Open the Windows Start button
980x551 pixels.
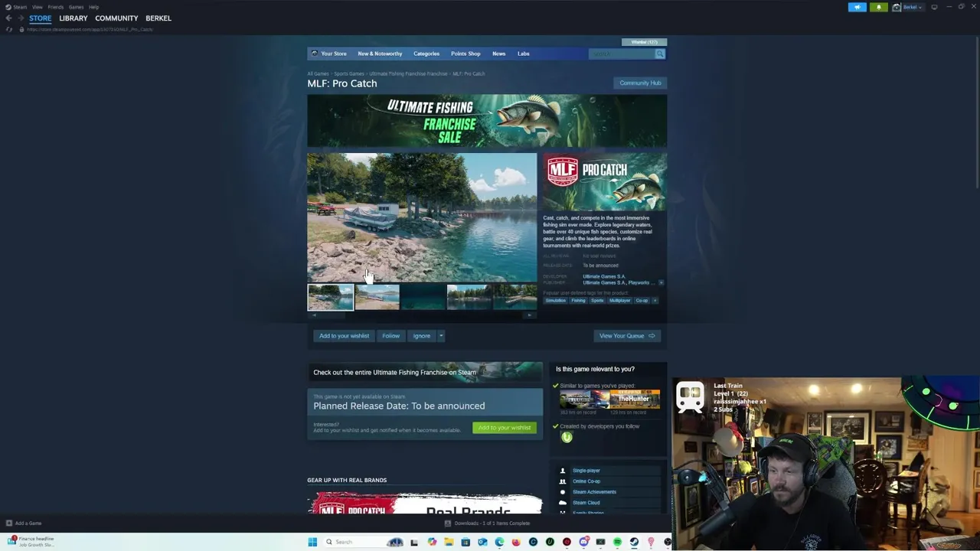coord(312,542)
